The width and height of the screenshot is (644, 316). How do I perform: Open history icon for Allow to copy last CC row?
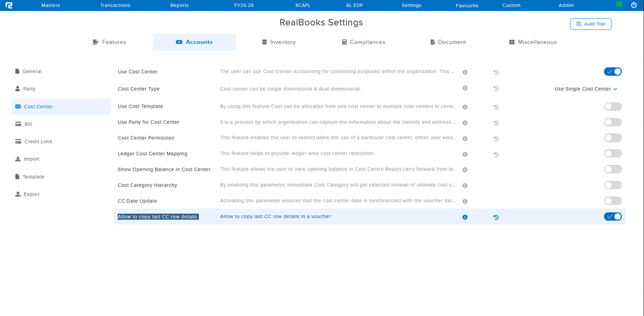click(496, 217)
